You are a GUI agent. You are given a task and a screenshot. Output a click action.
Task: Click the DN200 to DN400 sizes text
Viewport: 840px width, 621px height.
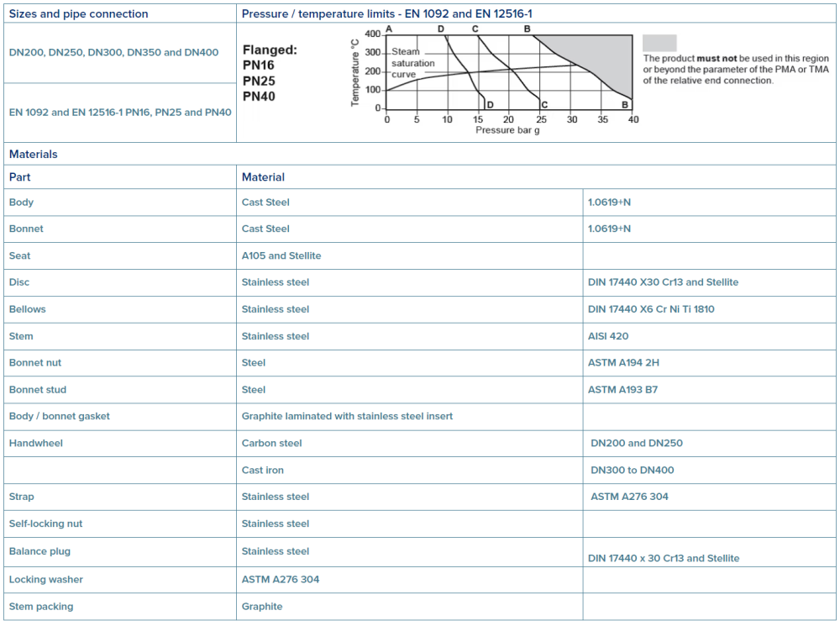[x=113, y=52]
